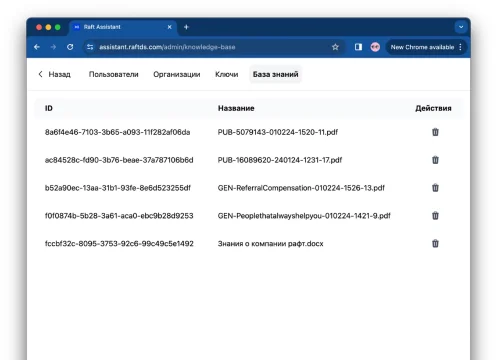This screenshot has height=360, width=497.
Task: Expand the tab search dropdown
Action: coord(461,27)
